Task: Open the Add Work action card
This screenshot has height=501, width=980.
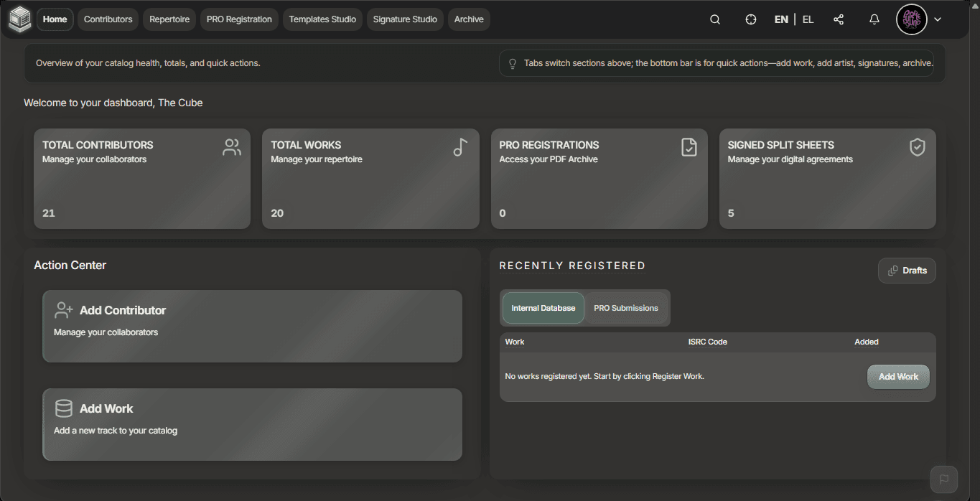Action: [x=252, y=424]
